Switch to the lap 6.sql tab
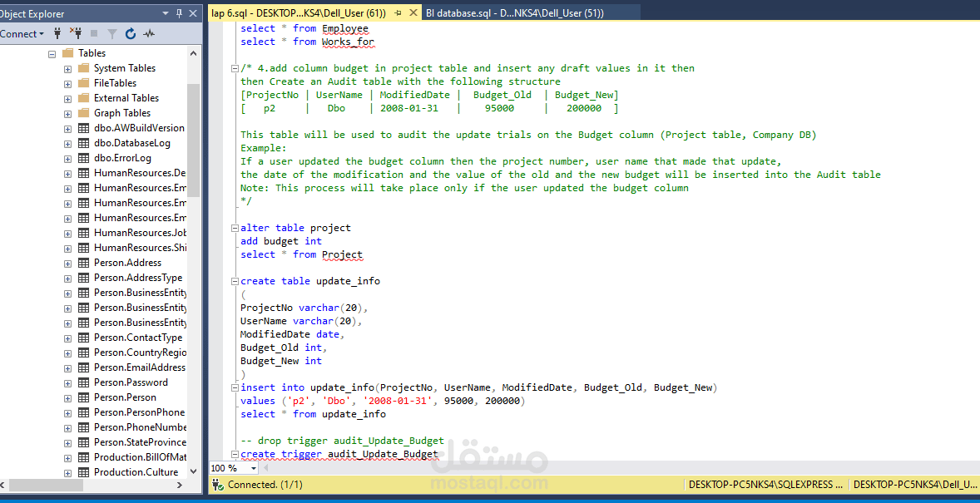This screenshot has height=503, width=980. click(x=299, y=12)
